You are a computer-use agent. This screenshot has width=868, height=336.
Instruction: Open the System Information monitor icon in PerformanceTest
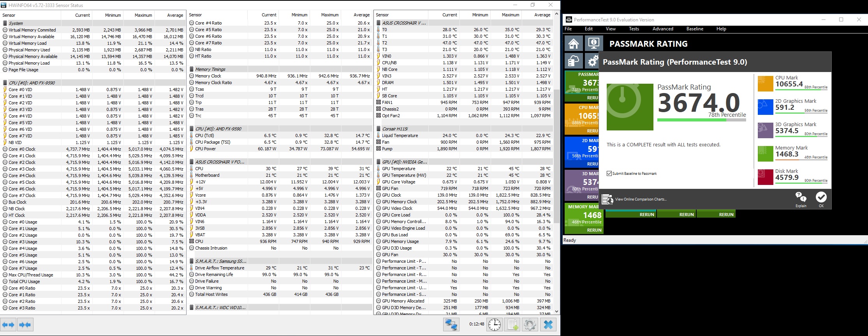tap(594, 43)
